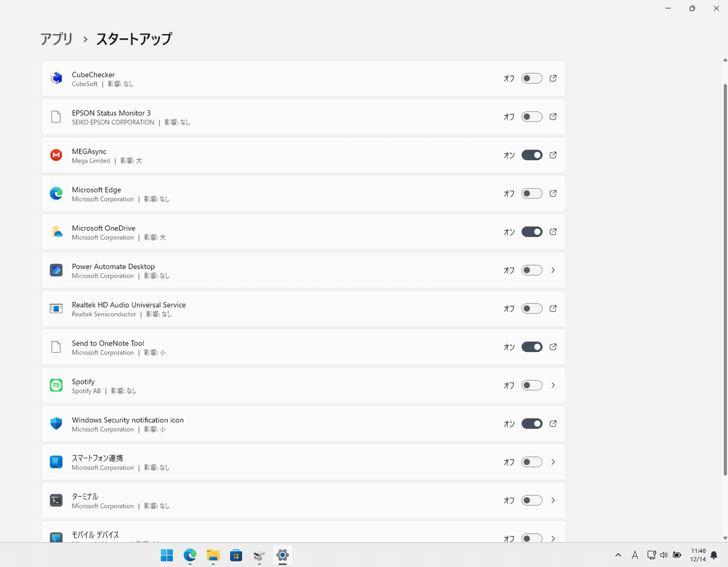
Task: Disable the Send to OneNote Tool toggle
Action: pos(531,347)
